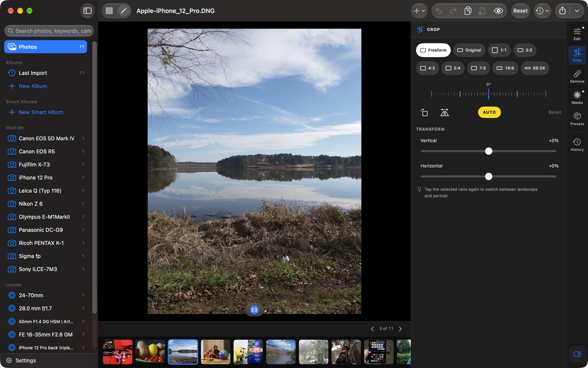Choose the 3:2 crop ratio

[x=525, y=50]
